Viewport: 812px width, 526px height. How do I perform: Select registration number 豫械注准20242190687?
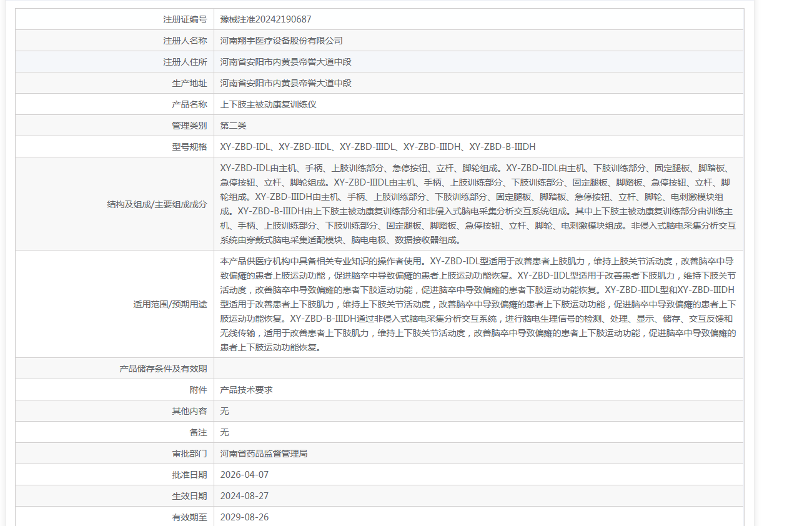[265, 19]
